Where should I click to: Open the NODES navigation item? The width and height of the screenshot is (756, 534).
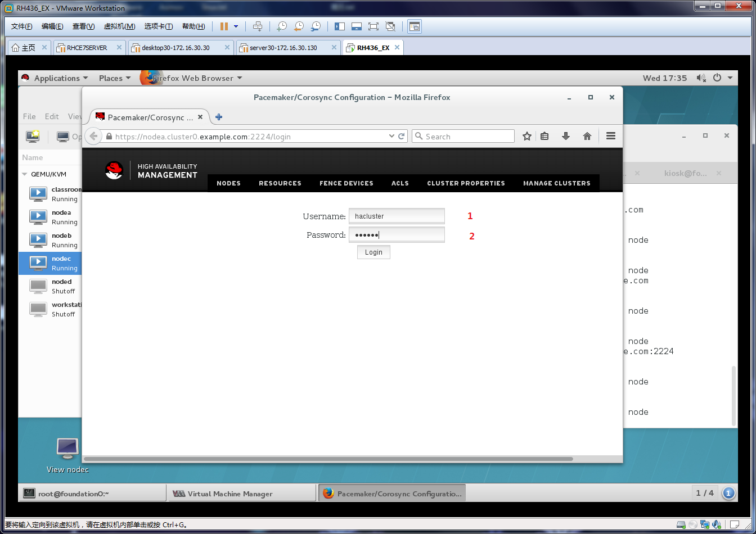click(228, 183)
